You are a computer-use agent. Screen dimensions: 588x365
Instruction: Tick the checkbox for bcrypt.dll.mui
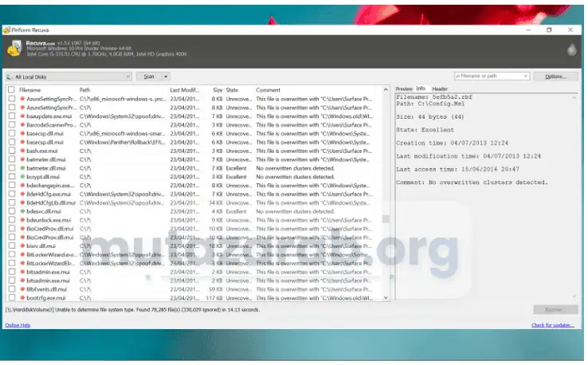(x=12, y=176)
